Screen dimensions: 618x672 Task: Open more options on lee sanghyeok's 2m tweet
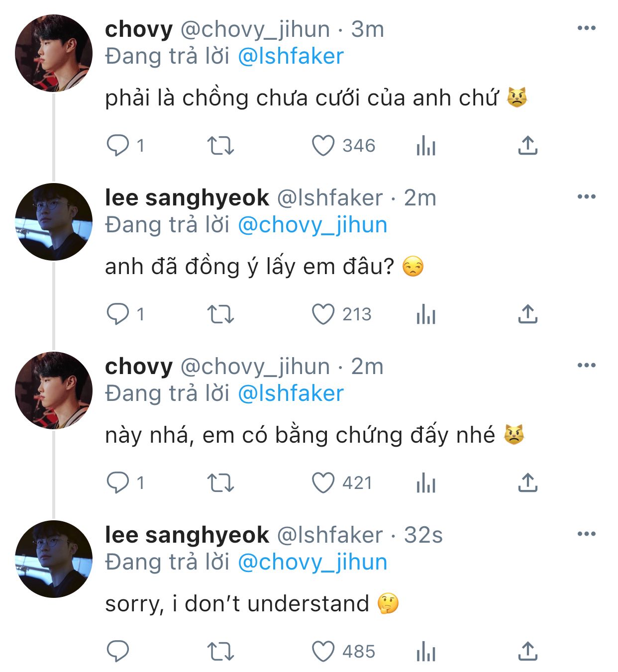586,197
